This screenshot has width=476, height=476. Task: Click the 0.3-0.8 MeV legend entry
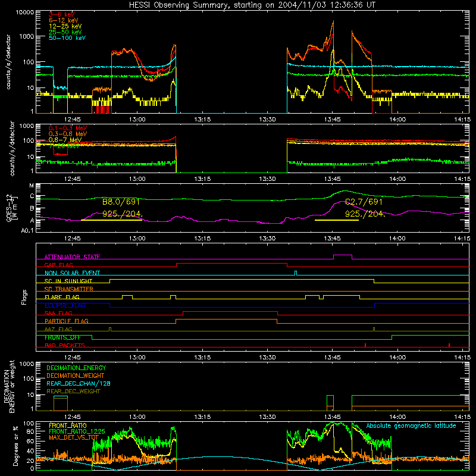[68, 134]
